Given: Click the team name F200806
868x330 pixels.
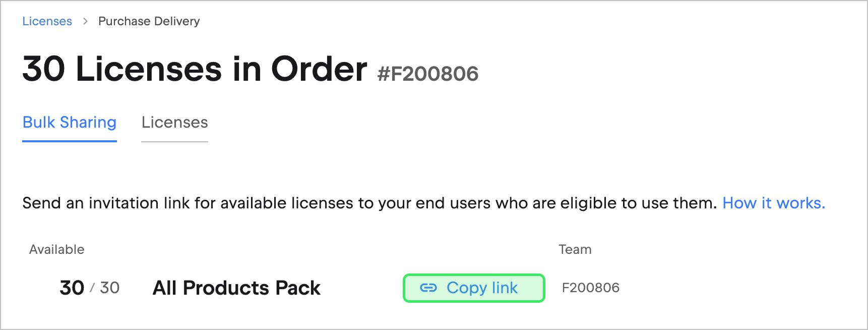Looking at the screenshot, I should 590,288.
